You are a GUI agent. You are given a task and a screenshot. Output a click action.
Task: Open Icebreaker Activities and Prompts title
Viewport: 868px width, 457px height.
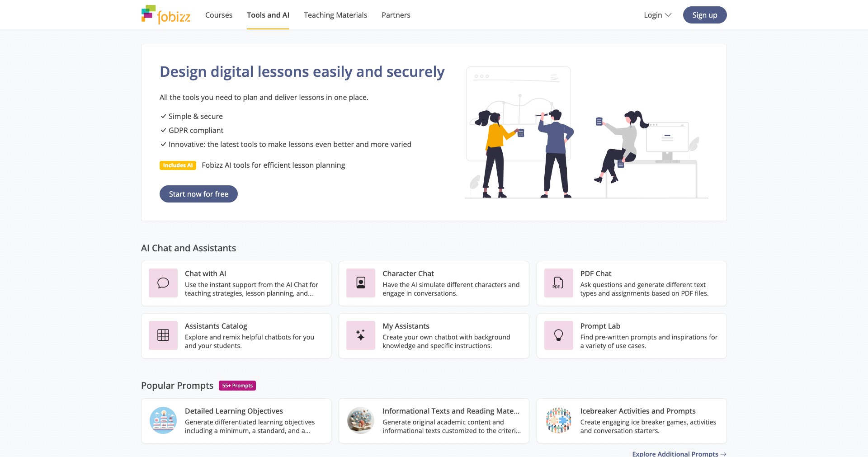[638, 411]
